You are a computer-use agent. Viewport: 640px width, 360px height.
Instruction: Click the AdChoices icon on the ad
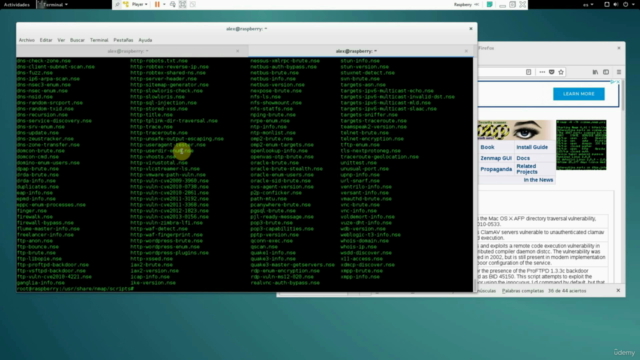point(613,82)
